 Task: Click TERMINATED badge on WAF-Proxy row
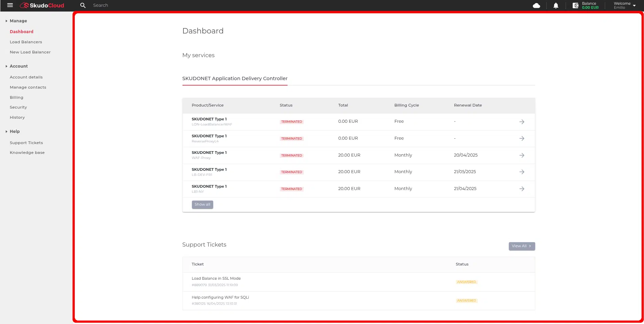coord(292,156)
